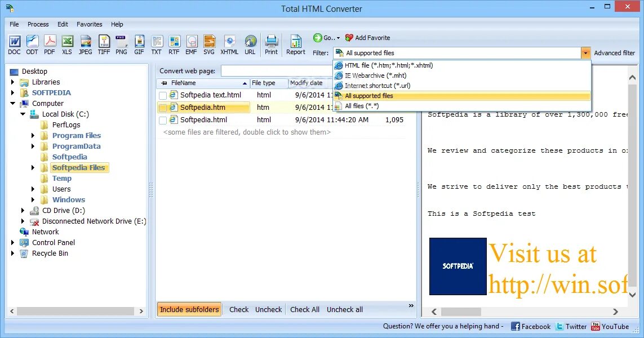The image size is (644, 338).
Task: Show more buttons chevron
Action: 411,305
